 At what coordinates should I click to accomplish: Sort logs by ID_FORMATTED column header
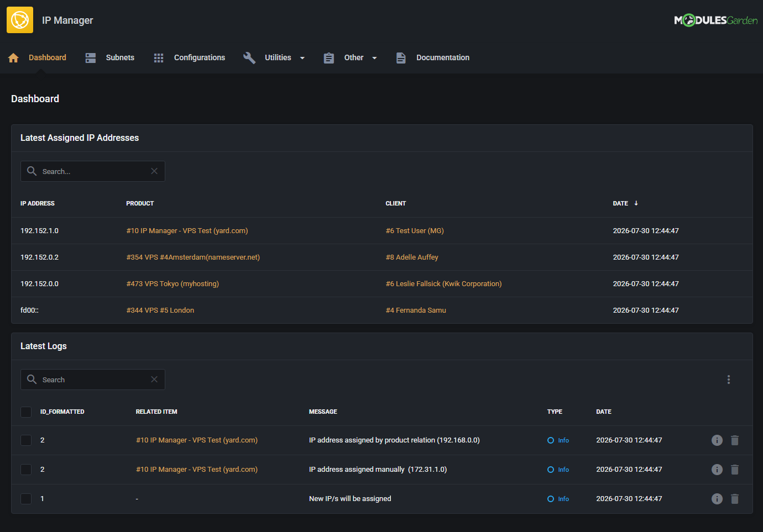tap(62, 412)
